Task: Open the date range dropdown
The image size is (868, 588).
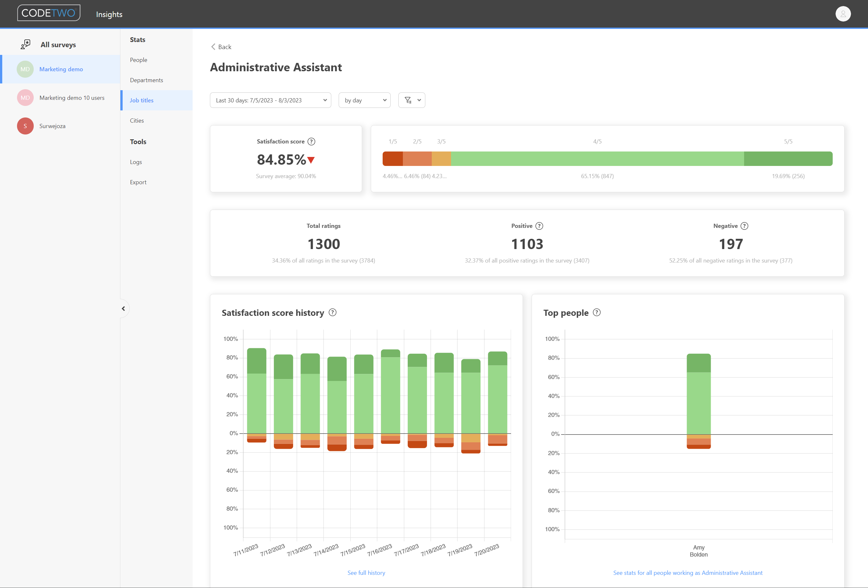Action: 270,100
